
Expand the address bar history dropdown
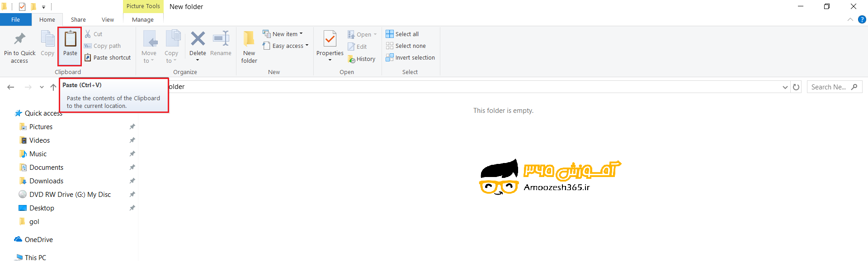pyautogui.click(x=785, y=87)
